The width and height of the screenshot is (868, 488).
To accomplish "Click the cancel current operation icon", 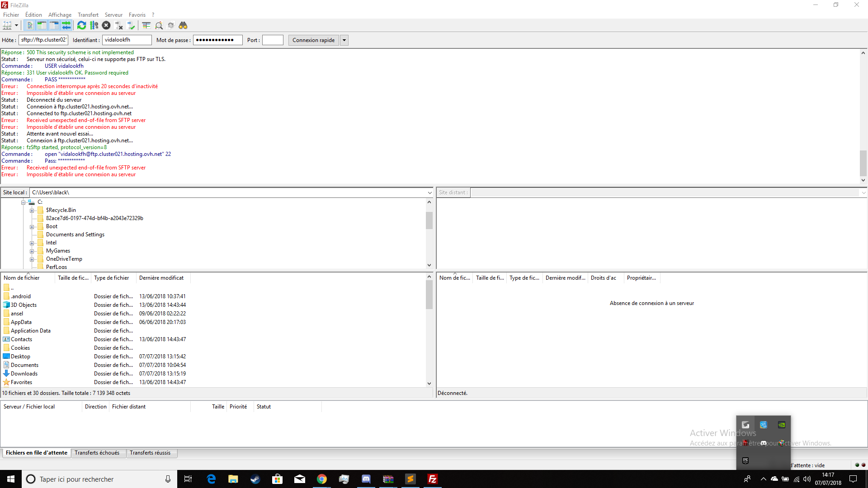I will [x=106, y=25].
